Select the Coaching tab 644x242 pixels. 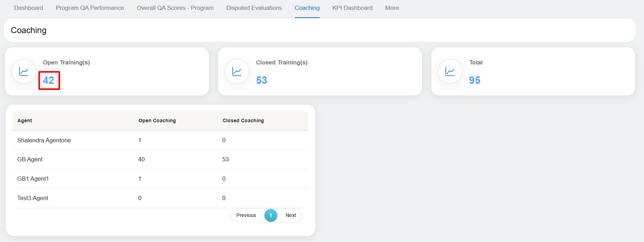307,8
